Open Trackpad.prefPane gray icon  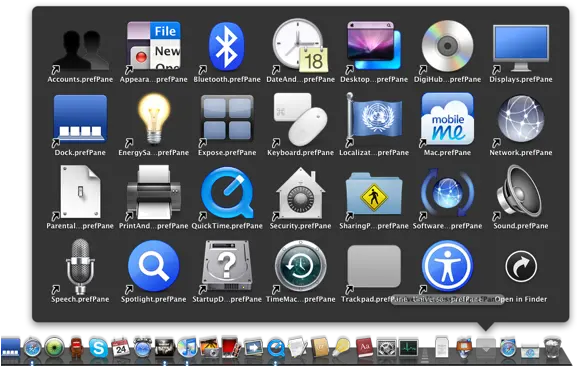[374, 266]
